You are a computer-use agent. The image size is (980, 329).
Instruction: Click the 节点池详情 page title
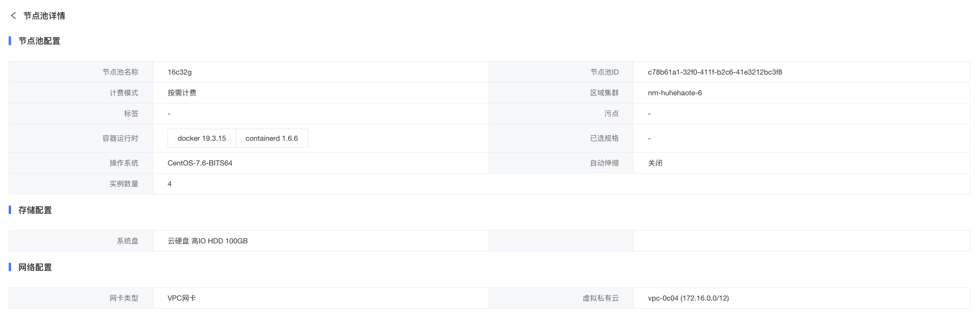tap(44, 16)
